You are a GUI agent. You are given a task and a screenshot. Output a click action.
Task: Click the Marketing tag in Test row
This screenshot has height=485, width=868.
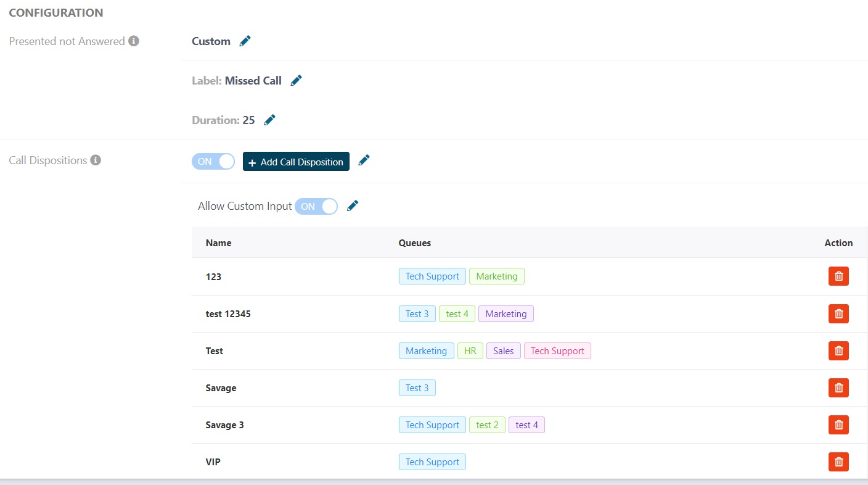pos(427,350)
